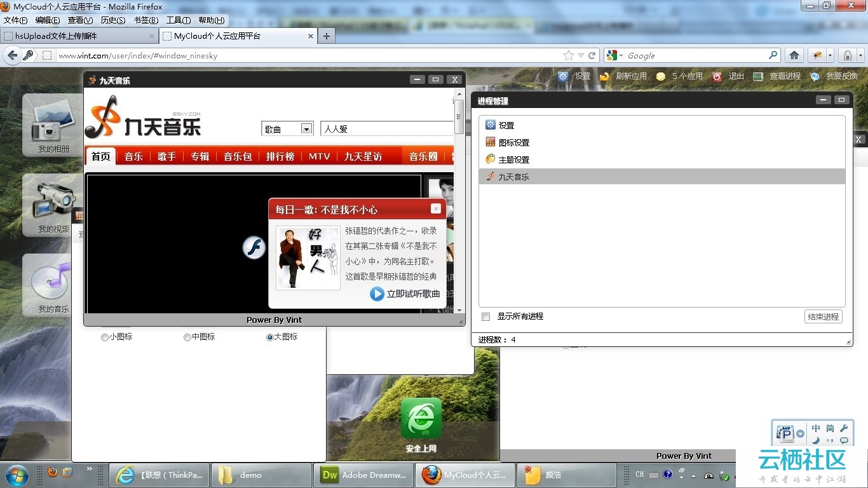Click the 好男人 album thumbnail
The image size is (868, 488).
308,258
